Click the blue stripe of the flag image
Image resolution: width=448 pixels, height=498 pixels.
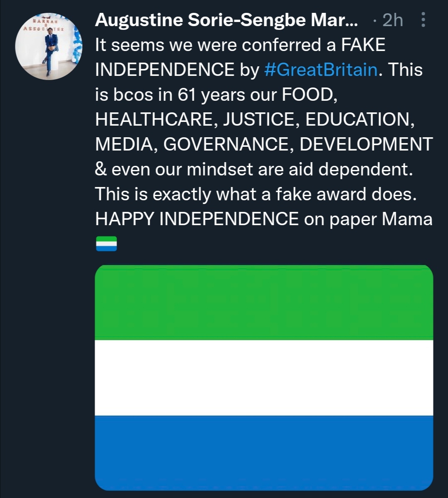[264, 452]
